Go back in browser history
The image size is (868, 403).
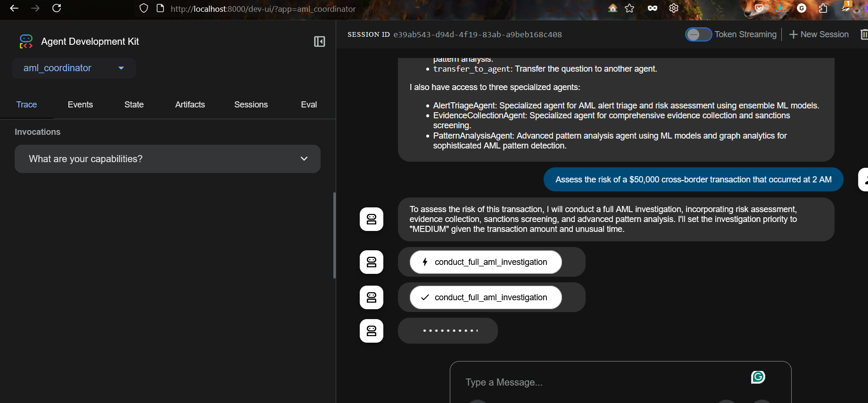[14, 8]
